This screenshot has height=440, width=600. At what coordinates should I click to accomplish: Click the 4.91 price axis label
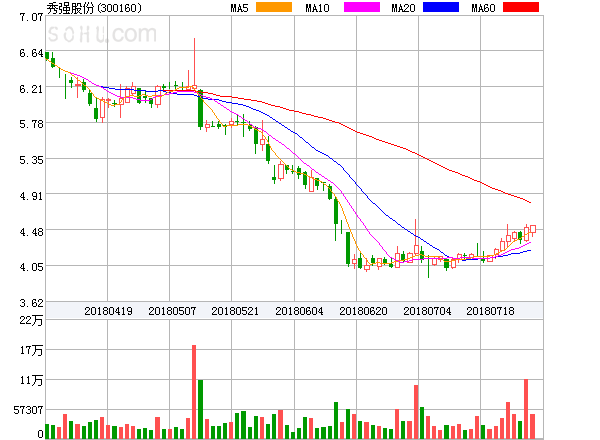tap(31, 196)
